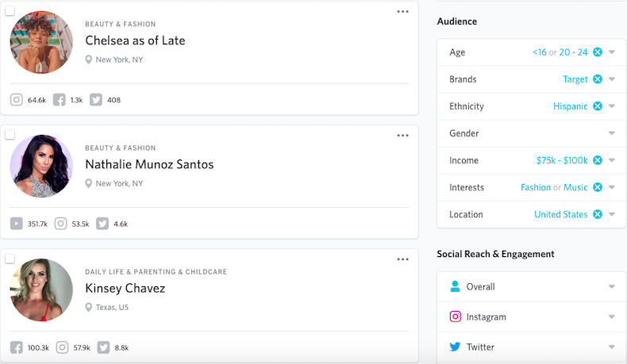Expand the Instagram reach section
Screen dimensions: 627x364
tap(612, 317)
